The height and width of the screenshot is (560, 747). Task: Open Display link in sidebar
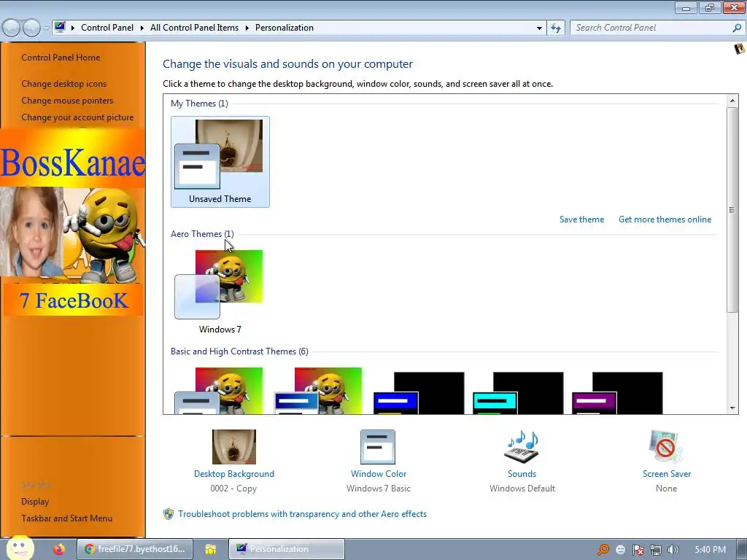[x=35, y=502]
